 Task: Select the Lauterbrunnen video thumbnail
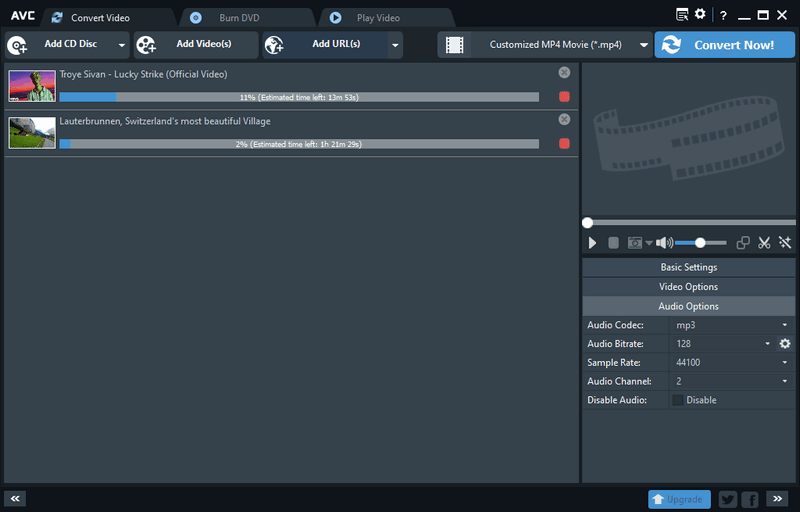tap(32, 133)
